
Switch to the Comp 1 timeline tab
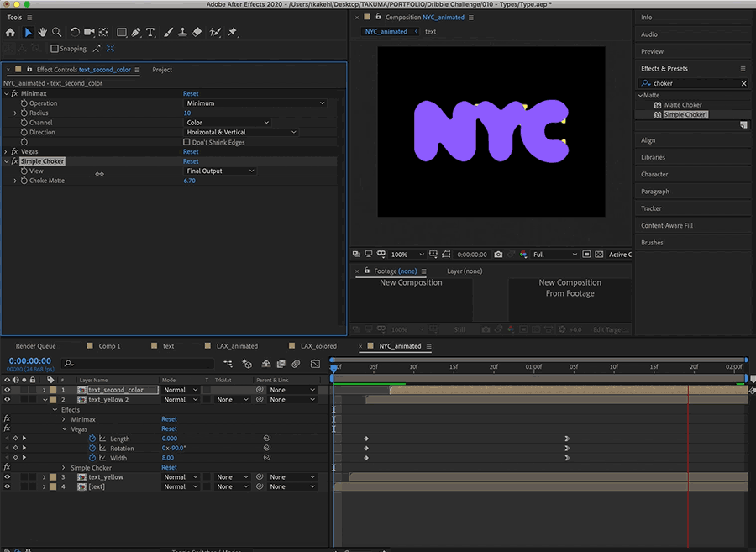click(x=109, y=346)
